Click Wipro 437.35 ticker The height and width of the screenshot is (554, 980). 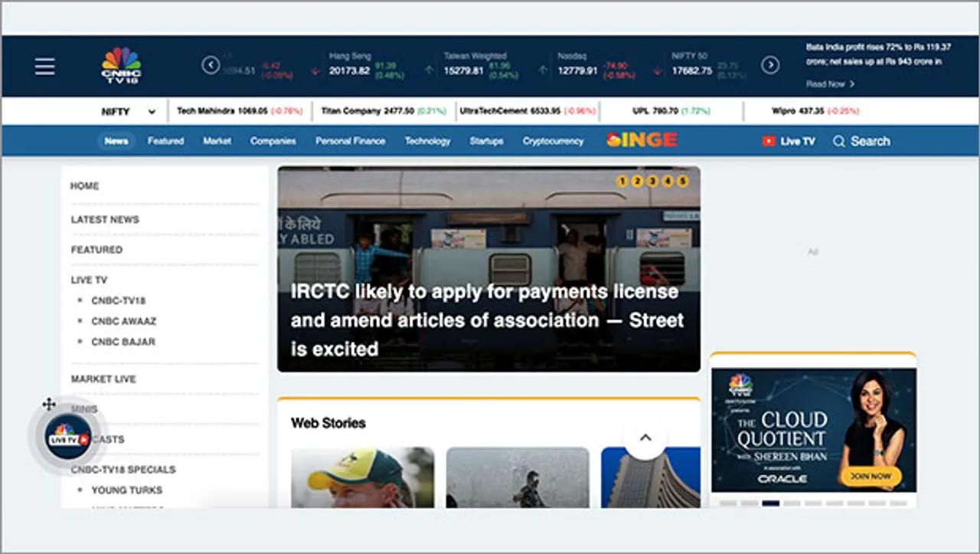(815, 111)
